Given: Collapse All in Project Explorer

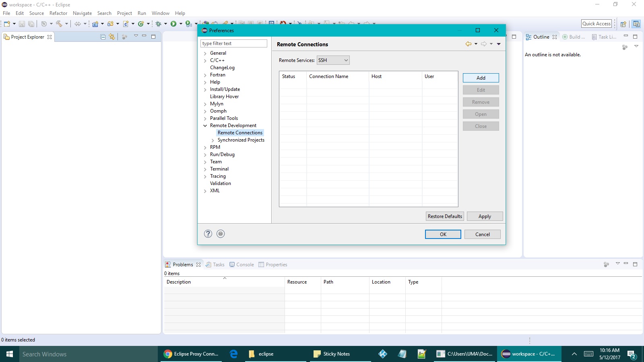Looking at the screenshot, I should click(x=102, y=37).
